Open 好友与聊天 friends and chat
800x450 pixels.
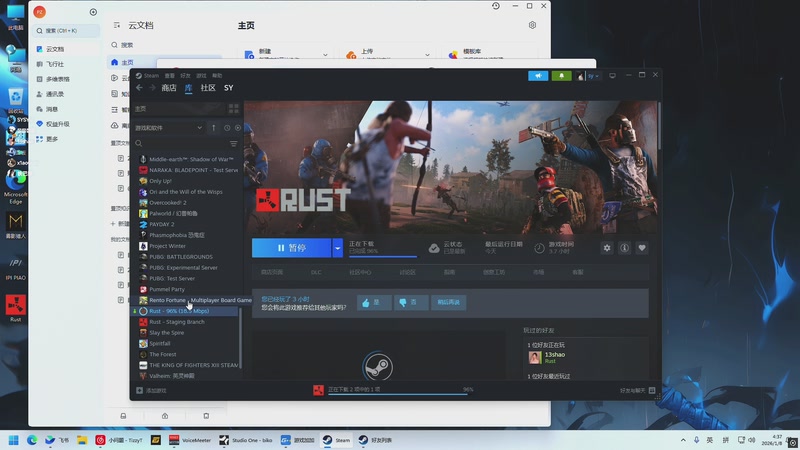[x=637, y=391]
